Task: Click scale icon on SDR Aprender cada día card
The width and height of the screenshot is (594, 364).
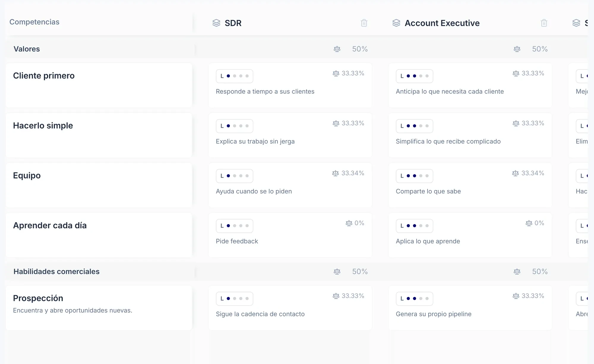Action: (x=349, y=223)
